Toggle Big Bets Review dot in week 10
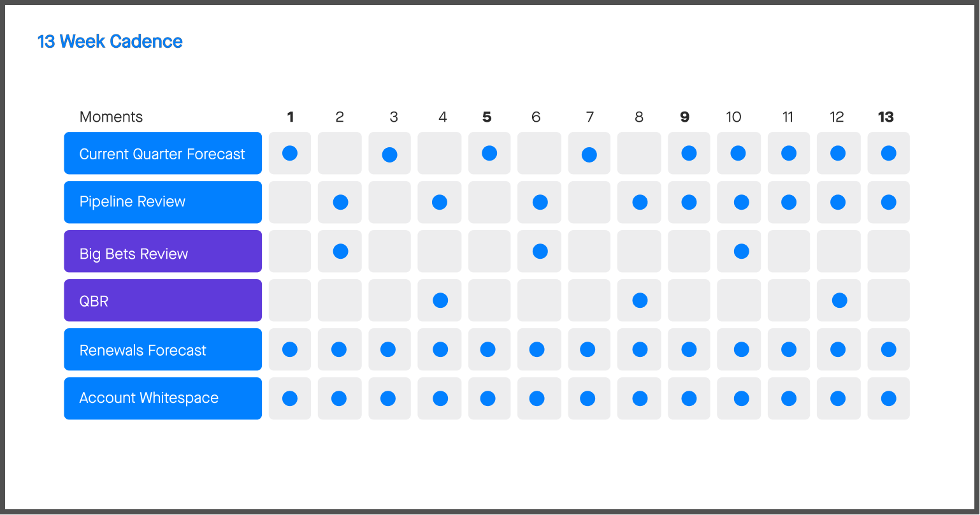Screen dimensions: 980x515 click(x=741, y=251)
